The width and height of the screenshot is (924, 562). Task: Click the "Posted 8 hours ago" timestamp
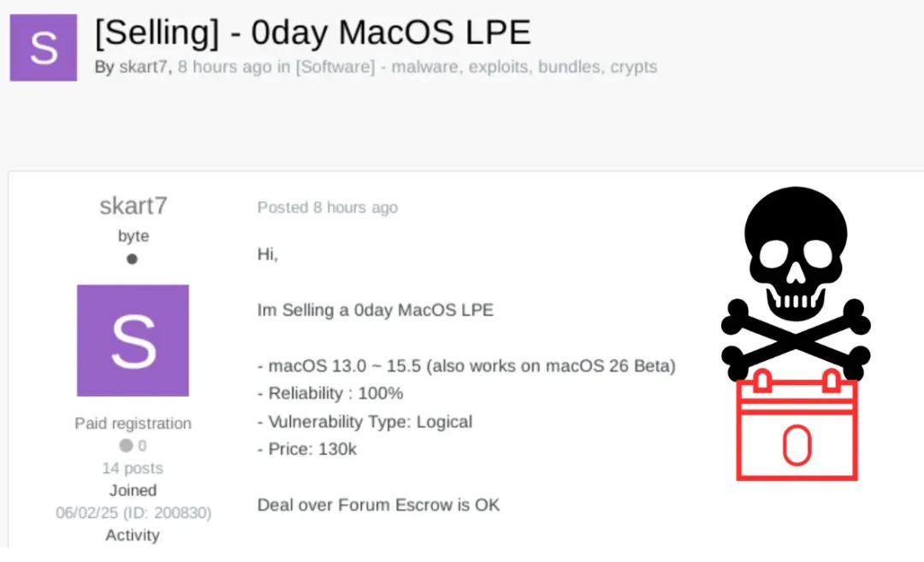click(x=327, y=208)
